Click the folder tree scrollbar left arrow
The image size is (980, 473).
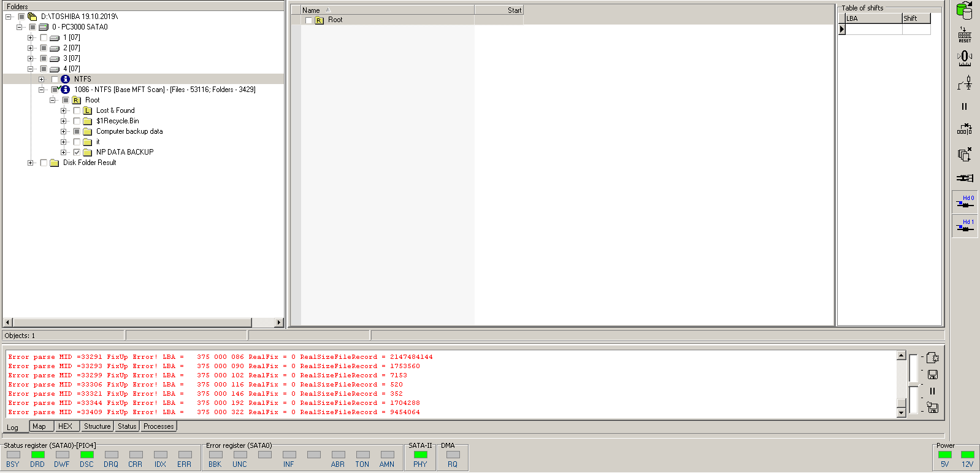8,322
